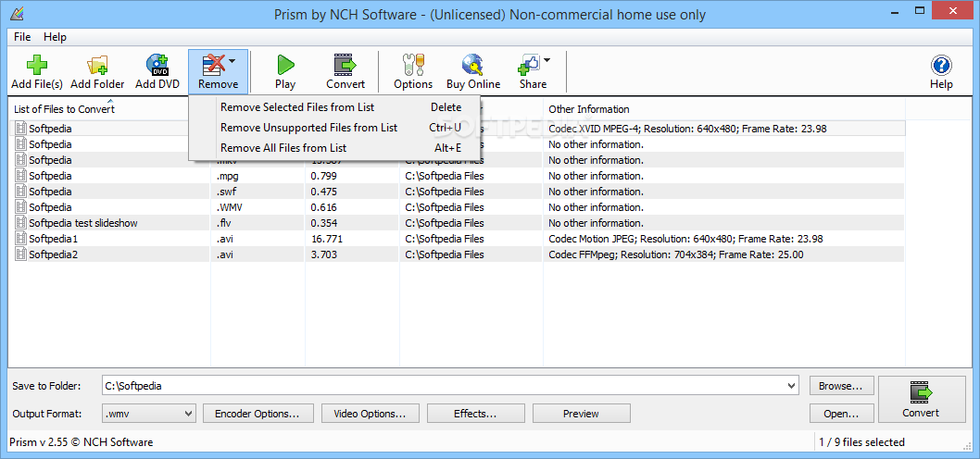Select the Softpedia test slideshow file name
Viewport: 980px width, 459px height.
click(x=83, y=223)
